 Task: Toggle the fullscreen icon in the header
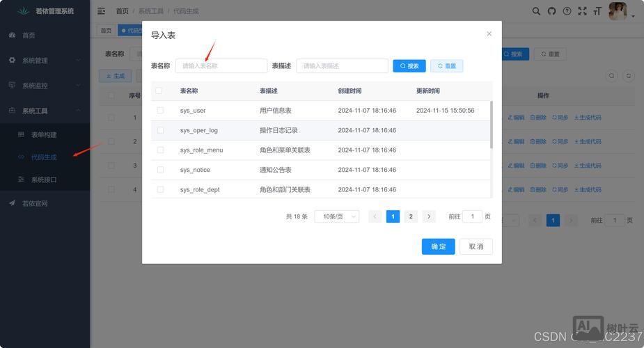(582, 11)
